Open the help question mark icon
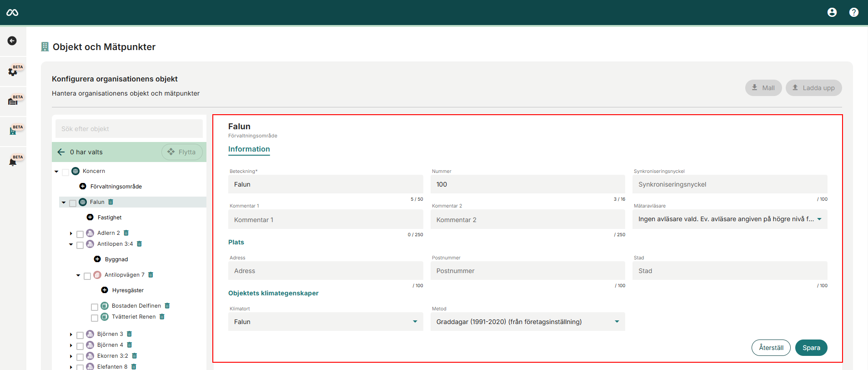The height and width of the screenshot is (370, 868). click(x=853, y=12)
